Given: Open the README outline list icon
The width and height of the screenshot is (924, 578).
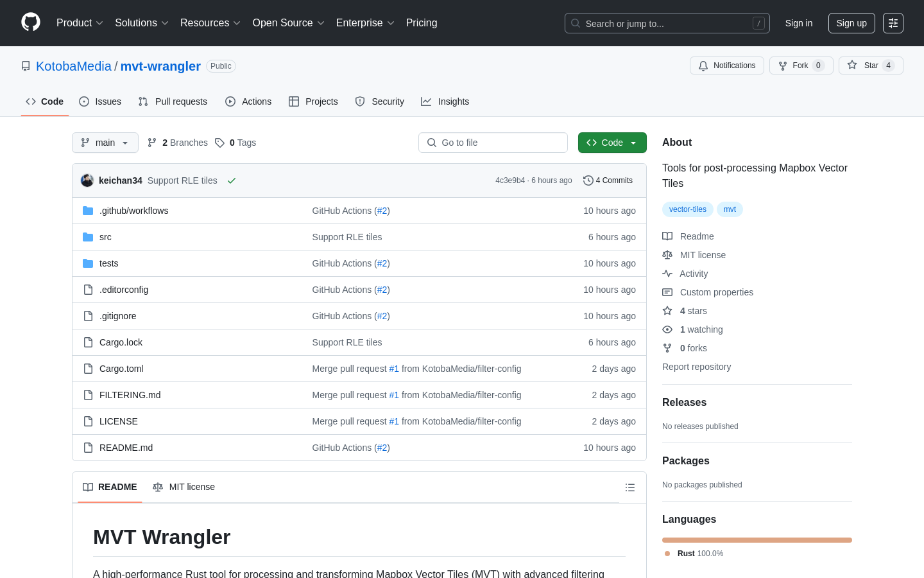Looking at the screenshot, I should [630, 487].
